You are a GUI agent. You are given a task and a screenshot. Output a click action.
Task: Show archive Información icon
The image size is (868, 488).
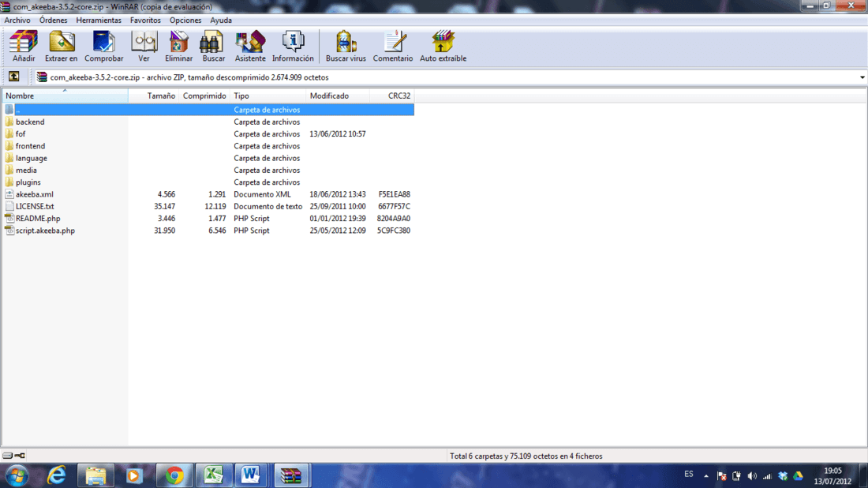[292, 42]
